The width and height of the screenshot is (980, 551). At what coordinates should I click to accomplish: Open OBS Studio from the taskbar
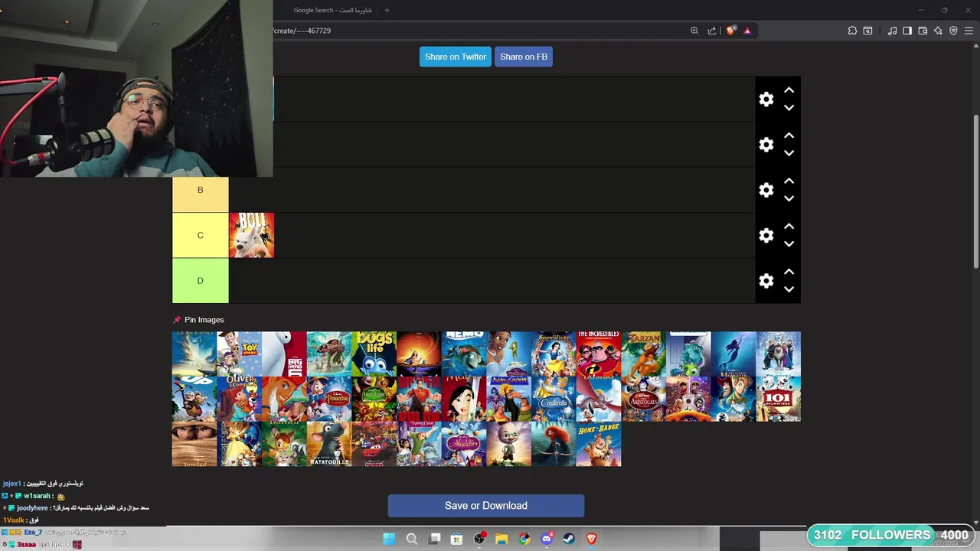(479, 539)
